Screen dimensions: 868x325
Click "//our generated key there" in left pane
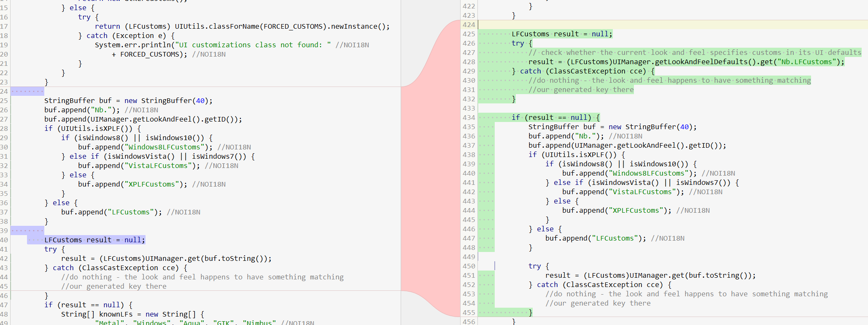[x=114, y=286]
